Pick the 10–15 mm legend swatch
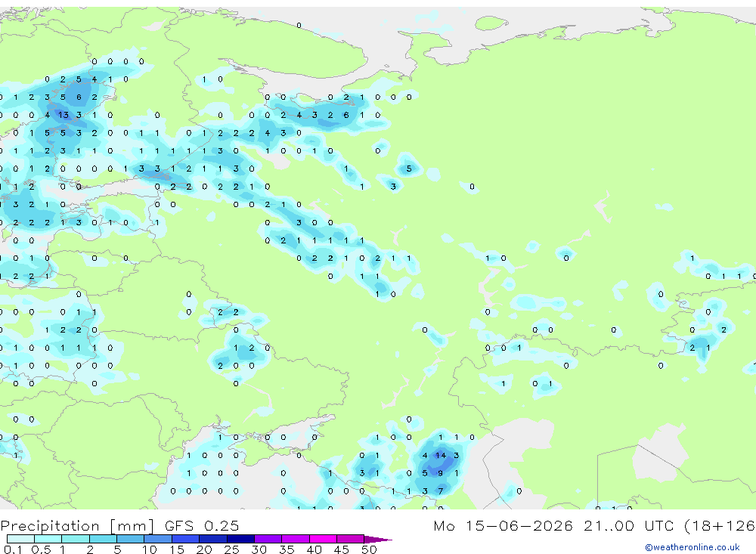The height and width of the screenshot is (554, 756). tap(158, 539)
